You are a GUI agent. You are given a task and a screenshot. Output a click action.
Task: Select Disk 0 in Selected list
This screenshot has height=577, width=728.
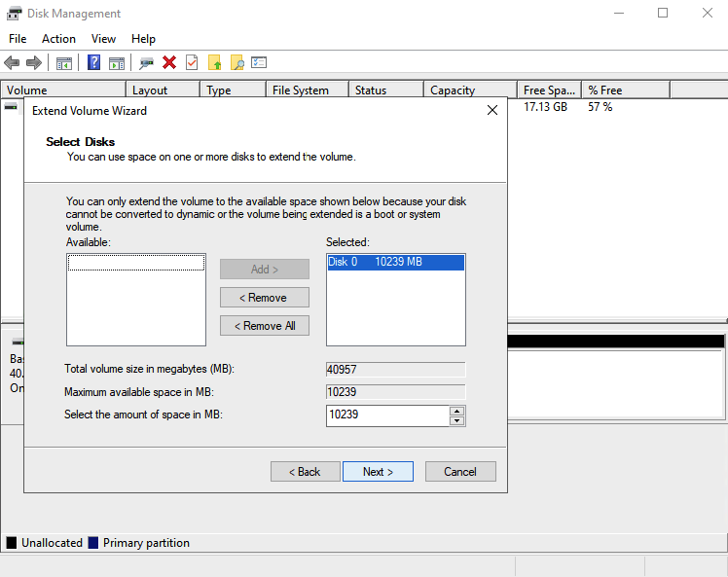394,263
